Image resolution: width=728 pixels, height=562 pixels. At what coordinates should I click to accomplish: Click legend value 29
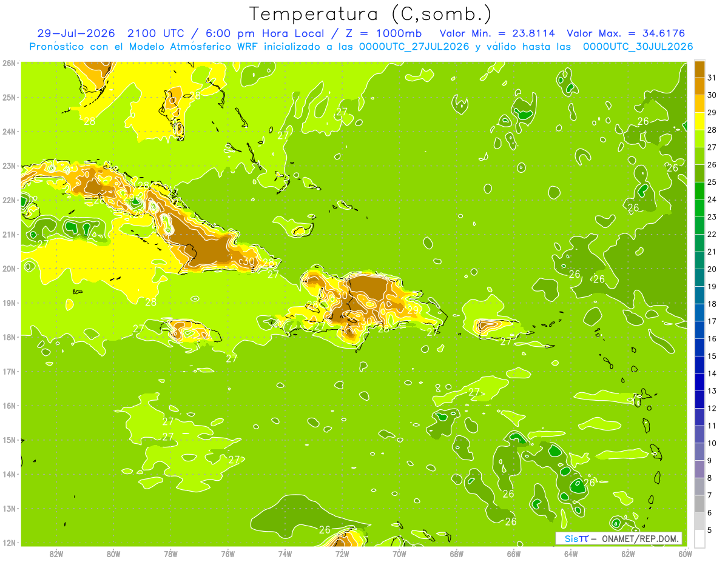[x=712, y=113]
